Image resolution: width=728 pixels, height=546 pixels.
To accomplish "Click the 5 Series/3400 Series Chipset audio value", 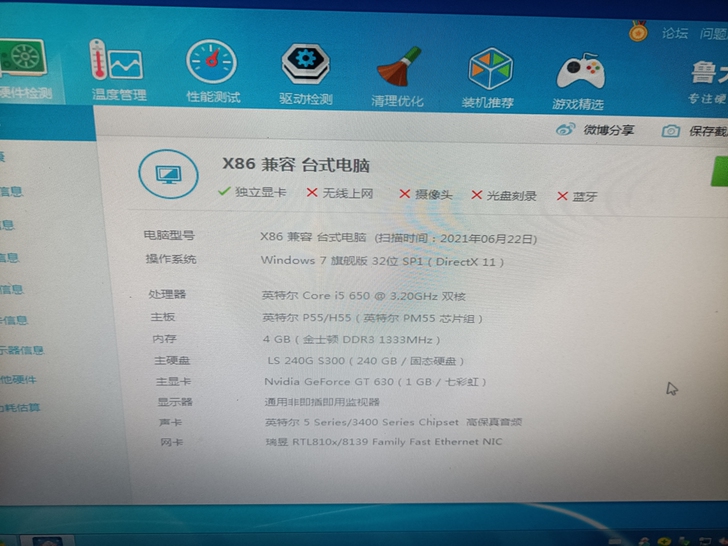I will 393,422.
